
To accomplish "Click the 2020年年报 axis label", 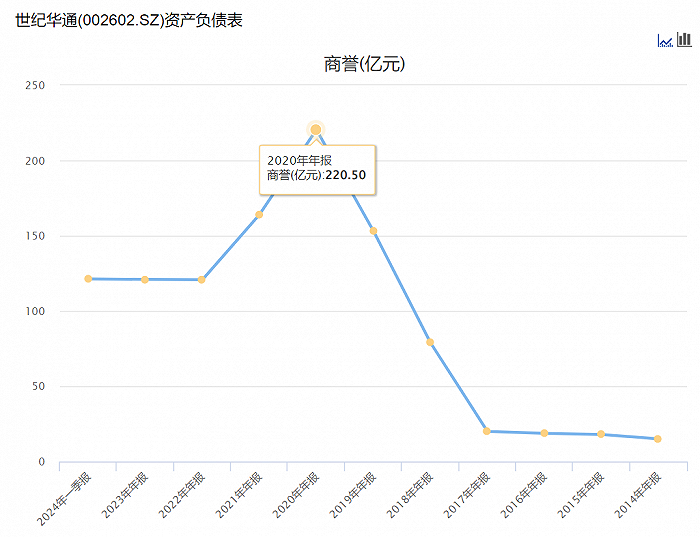I will 296,495.
